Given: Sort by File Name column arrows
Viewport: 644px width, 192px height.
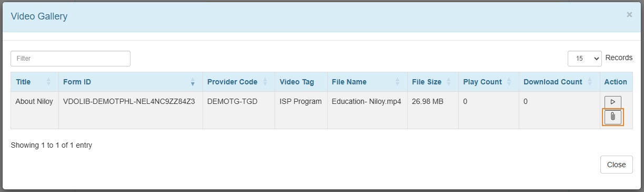Looking at the screenshot, I should pyautogui.click(x=397, y=82).
